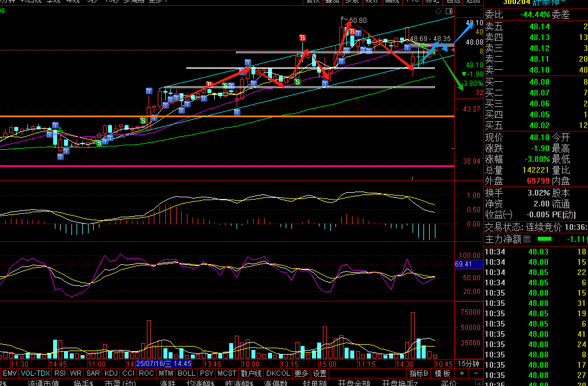
Task: Switch to the DKCOL indicator tab
Action: [x=278, y=373]
